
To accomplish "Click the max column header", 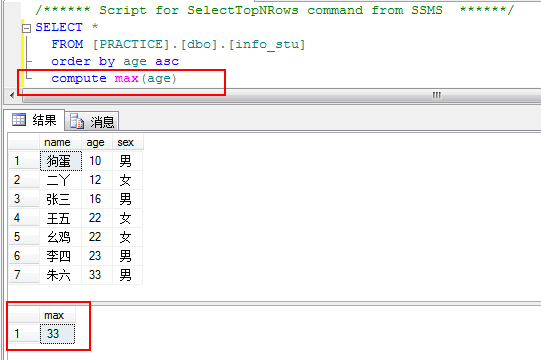I will 57,315.
